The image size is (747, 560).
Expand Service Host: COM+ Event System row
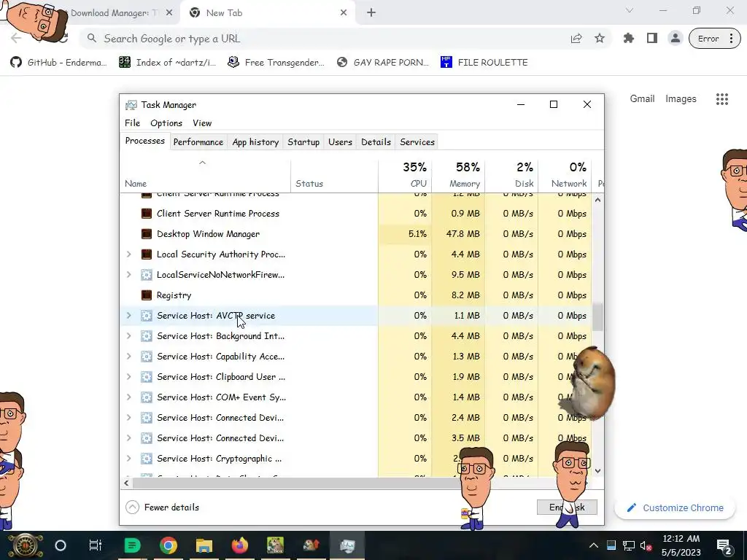[128, 397]
